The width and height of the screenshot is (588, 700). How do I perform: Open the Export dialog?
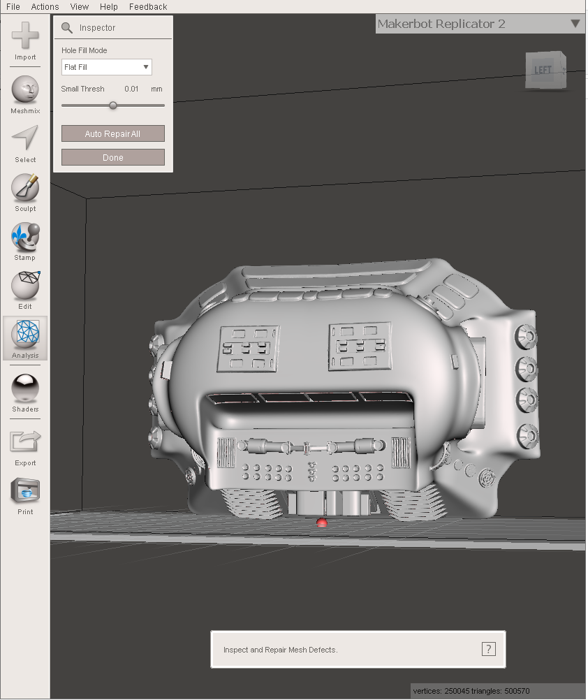point(25,448)
